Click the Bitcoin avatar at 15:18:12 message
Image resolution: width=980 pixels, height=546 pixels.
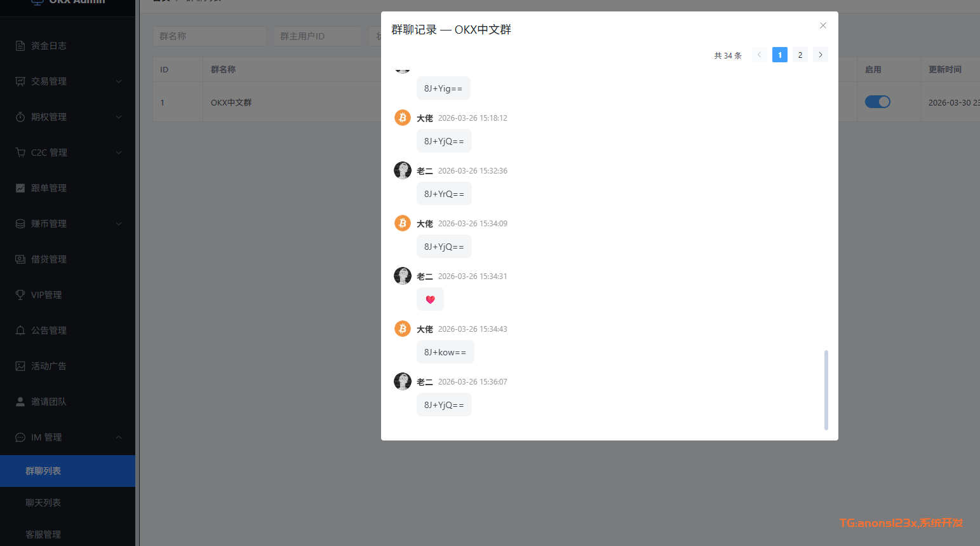coord(403,118)
